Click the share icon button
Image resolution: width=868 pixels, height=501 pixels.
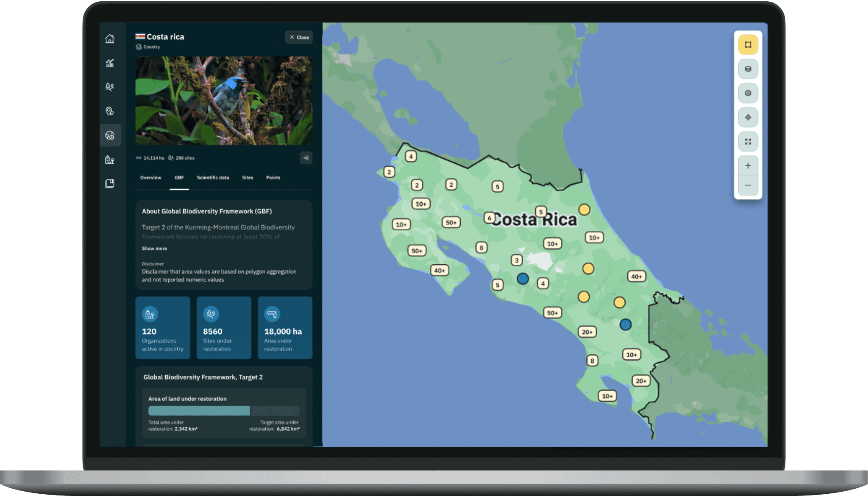[306, 158]
